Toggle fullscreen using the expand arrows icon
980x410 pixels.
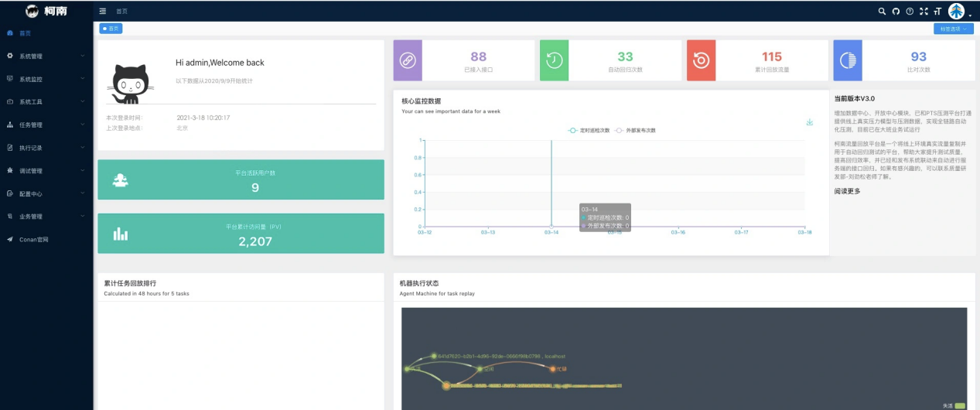923,12
